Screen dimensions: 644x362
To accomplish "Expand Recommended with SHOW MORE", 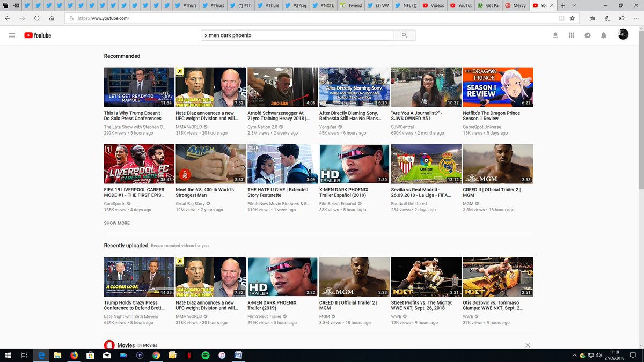I will (x=116, y=223).
